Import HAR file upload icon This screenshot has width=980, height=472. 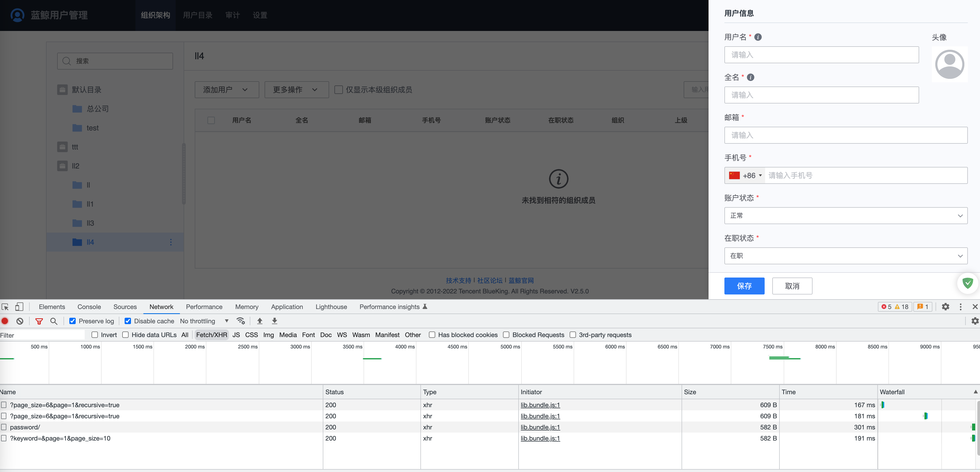260,321
